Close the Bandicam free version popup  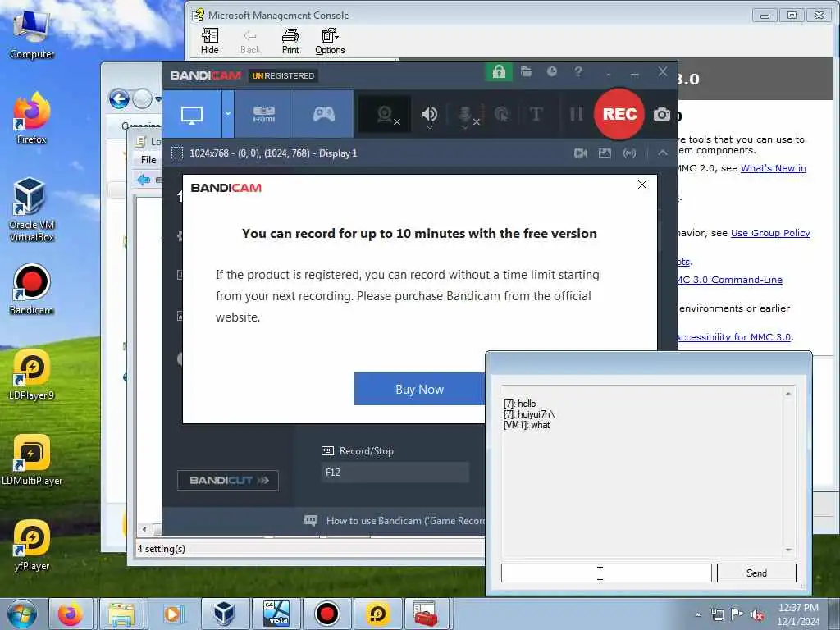(642, 185)
